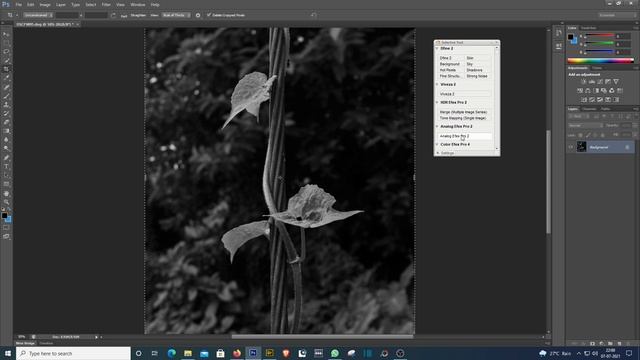Open the File menu
Image resolution: width=640 pixels, height=360 pixels.
(x=19, y=4)
